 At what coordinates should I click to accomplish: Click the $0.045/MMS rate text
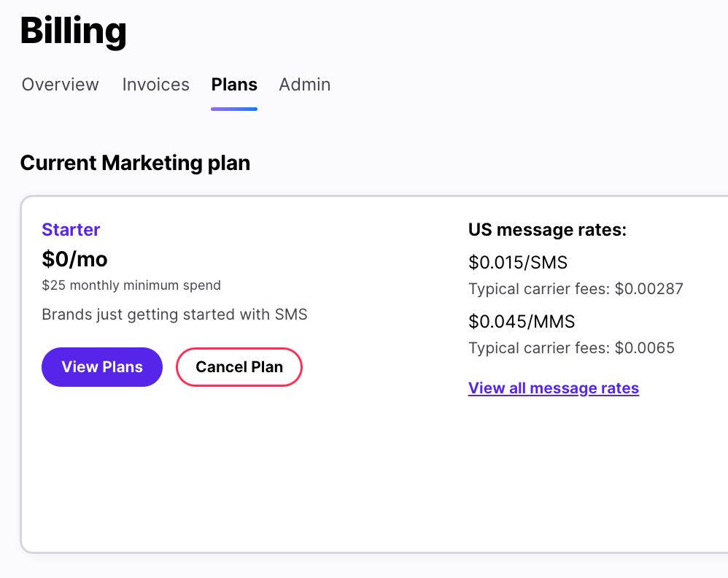coord(522,321)
